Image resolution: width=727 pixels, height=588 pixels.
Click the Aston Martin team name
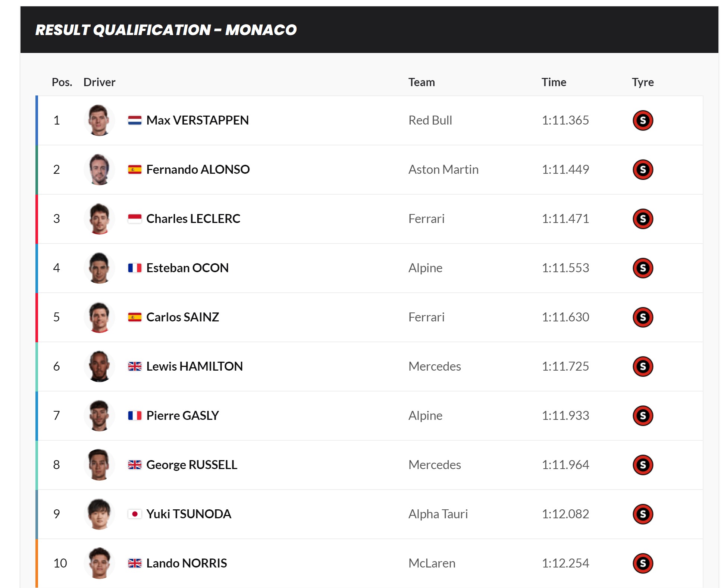click(x=443, y=169)
